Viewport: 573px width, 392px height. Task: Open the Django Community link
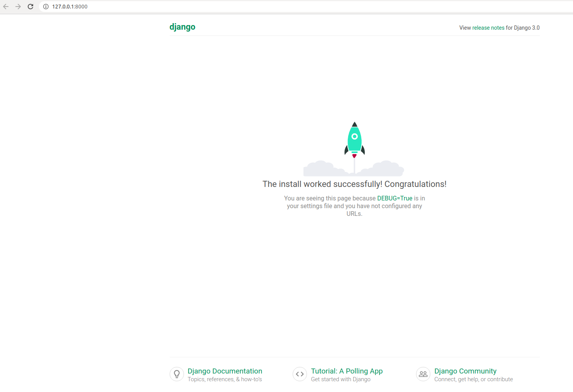pyautogui.click(x=465, y=371)
